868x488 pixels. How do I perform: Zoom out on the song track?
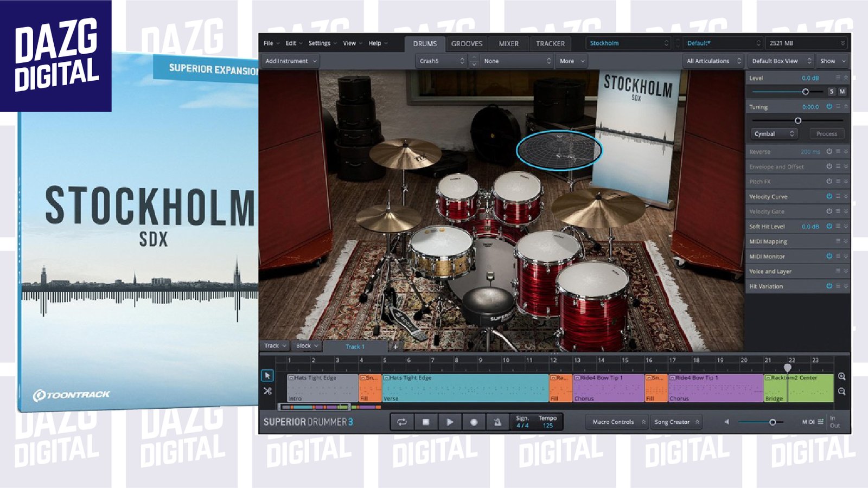[x=841, y=391]
